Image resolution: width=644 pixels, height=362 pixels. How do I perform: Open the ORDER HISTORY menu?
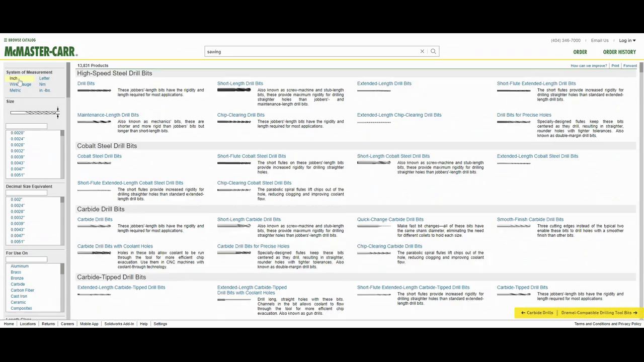click(x=619, y=52)
